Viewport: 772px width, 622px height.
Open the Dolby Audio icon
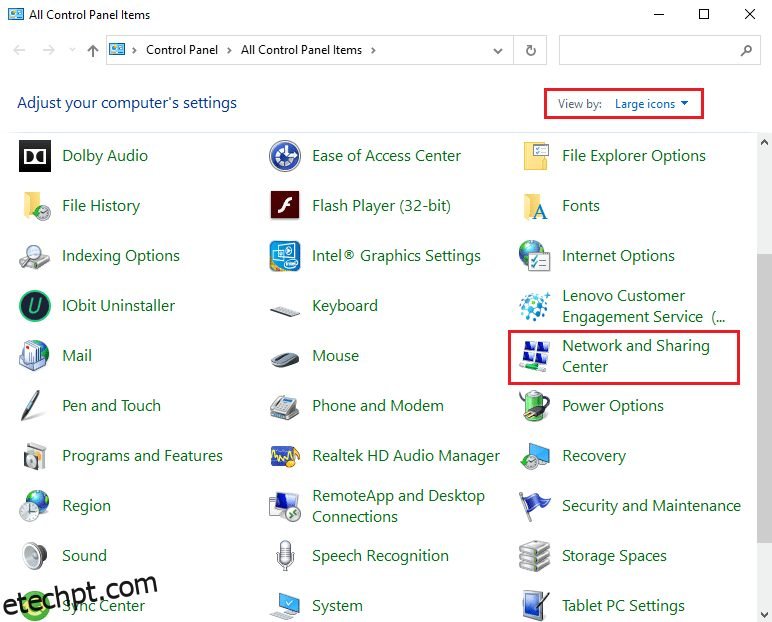pos(34,156)
